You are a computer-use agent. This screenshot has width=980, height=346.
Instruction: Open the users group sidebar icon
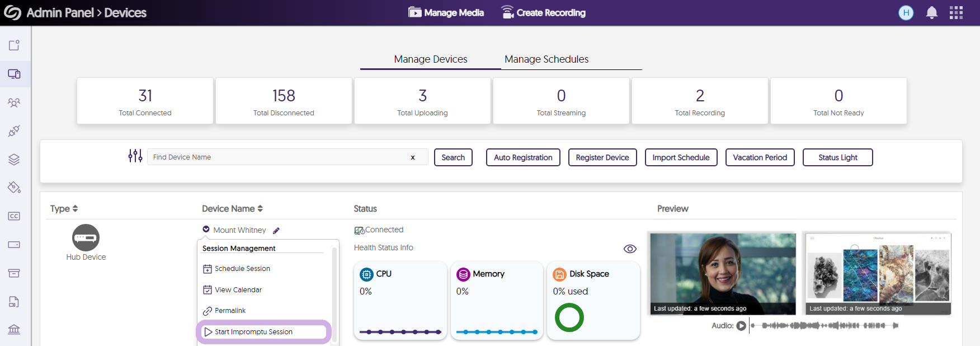click(x=14, y=102)
